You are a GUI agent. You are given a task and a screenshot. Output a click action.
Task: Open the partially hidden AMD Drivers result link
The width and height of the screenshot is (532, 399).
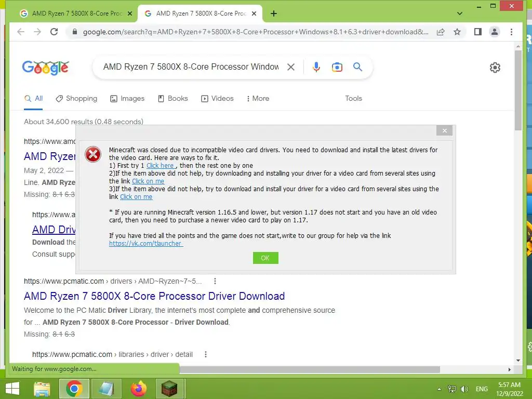point(54,230)
